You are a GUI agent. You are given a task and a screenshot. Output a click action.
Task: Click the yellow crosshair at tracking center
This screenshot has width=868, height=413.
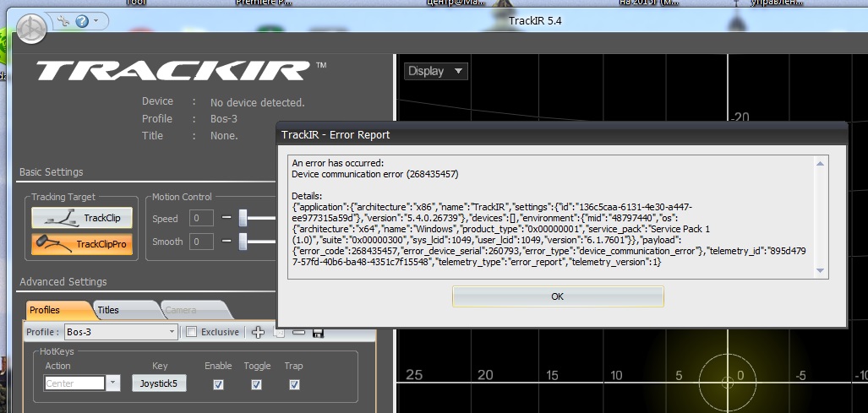click(x=728, y=382)
